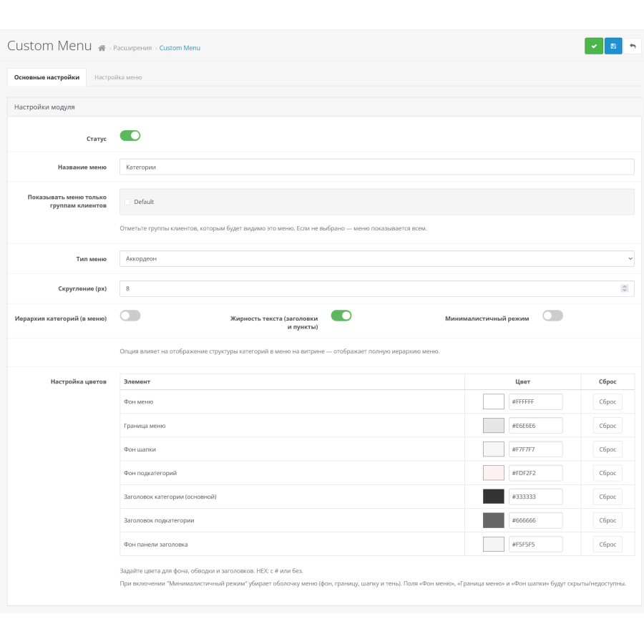Click the Скругление stepper arrows

624,289
